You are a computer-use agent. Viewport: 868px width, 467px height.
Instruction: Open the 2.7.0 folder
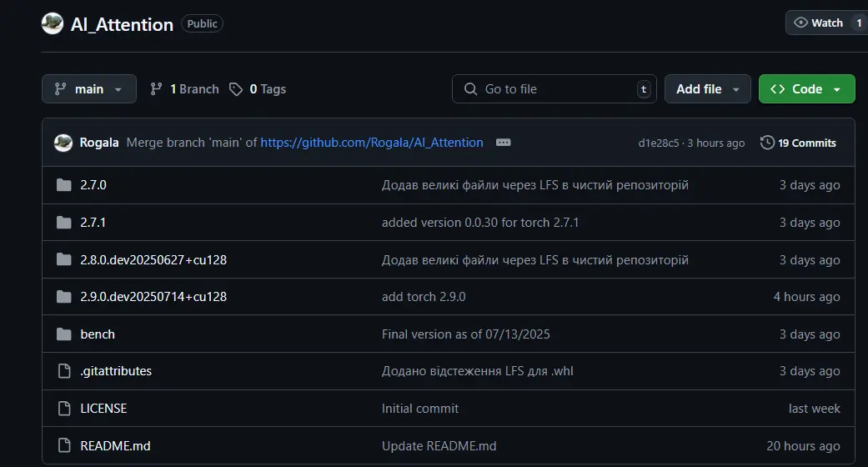pyautogui.click(x=93, y=185)
